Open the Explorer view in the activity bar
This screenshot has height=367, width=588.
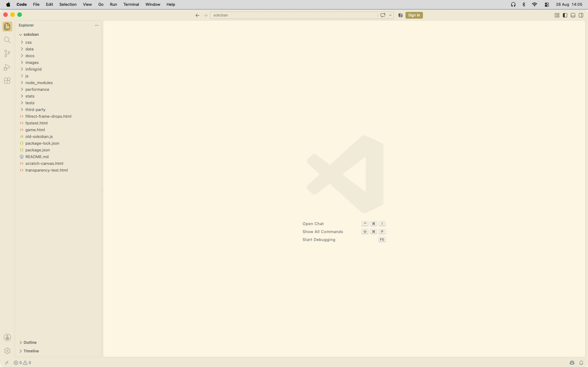click(x=7, y=26)
